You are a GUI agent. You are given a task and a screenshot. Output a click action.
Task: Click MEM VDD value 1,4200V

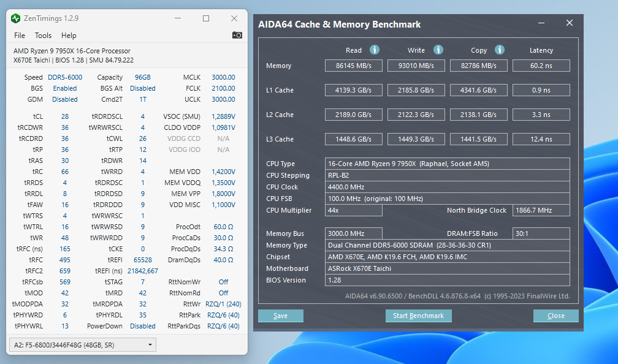pyautogui.click(x=223, y=172)
